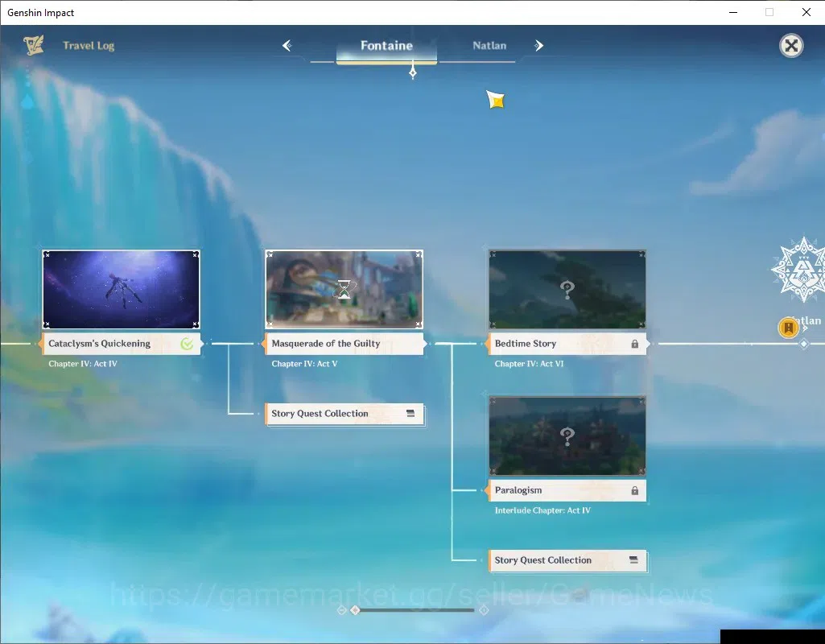
Task: Open the Travel Log feather scroll icon
Action: pos(34,45)
